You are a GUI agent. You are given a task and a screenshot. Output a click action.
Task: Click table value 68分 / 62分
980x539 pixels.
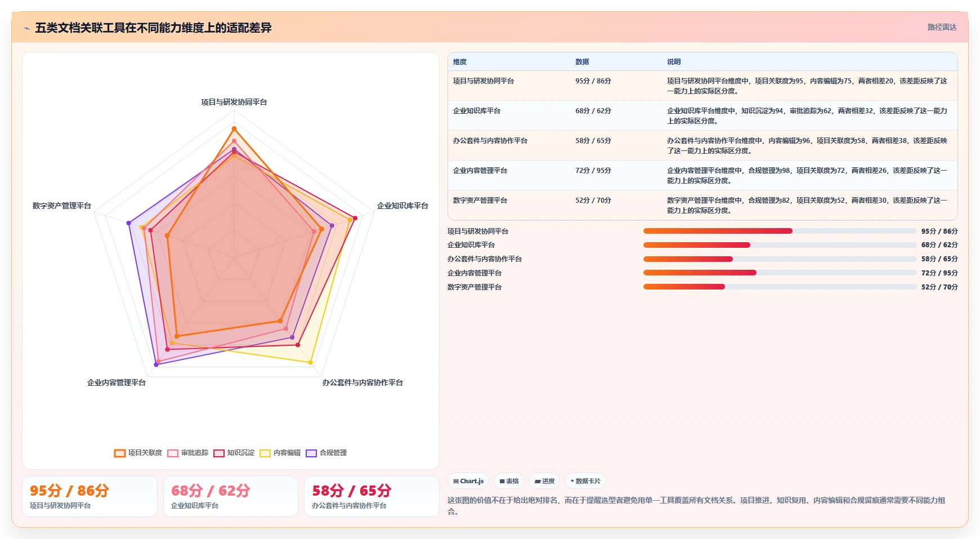click(593, 111)
